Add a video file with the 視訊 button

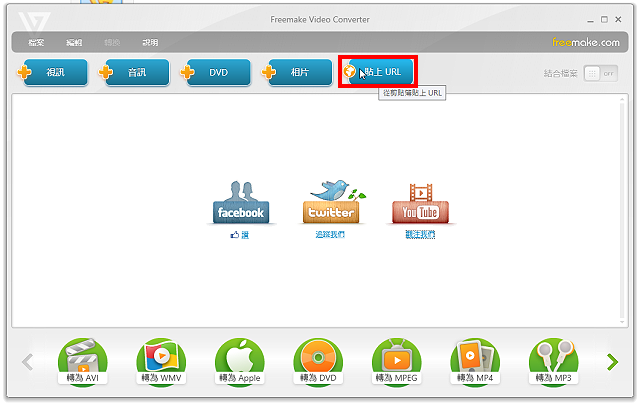[53, 73]
